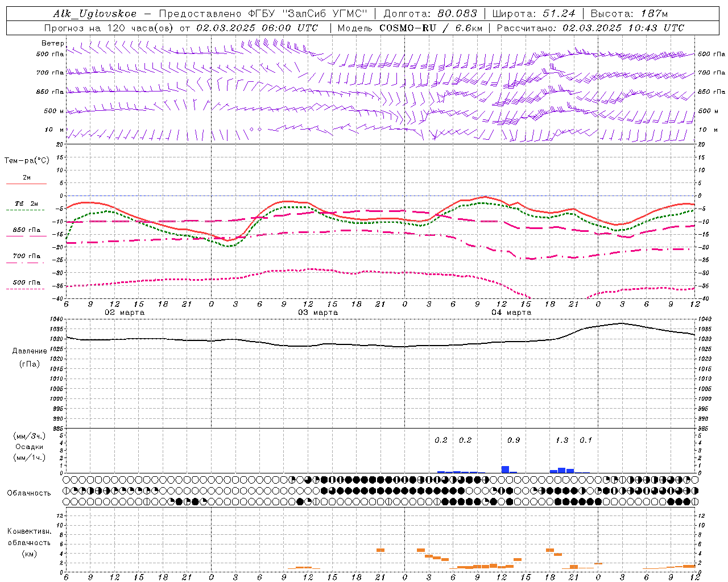Screen dimensions: 728x582
Task: Click the 500 м wind level label on left axis
Action: click(54, 111)
